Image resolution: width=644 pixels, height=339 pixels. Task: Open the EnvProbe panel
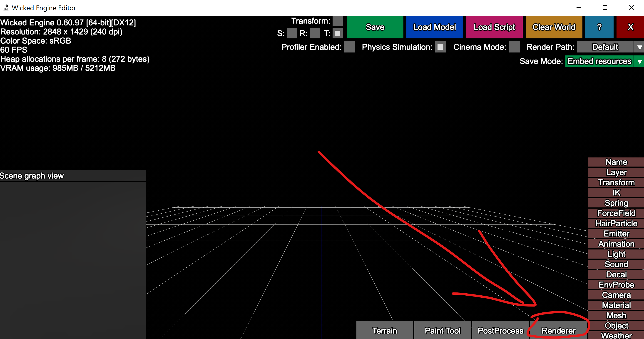[x=616, y=284]
